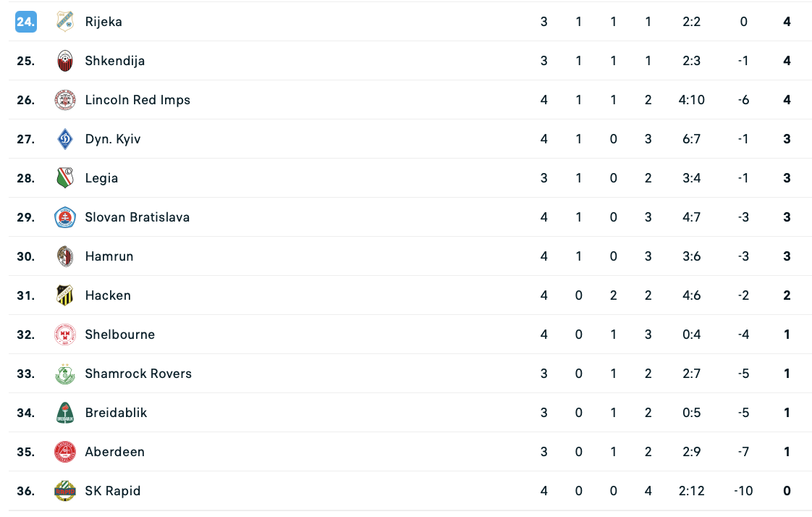
Task: Click the Dynamo Kyiv diamond logo
Action: [65, 139]
